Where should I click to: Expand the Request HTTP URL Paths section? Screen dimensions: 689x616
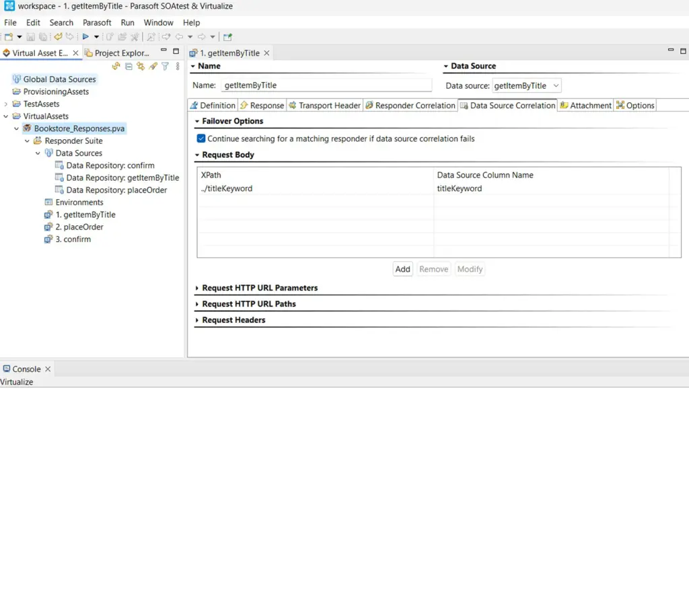click(x=197, y=304)
